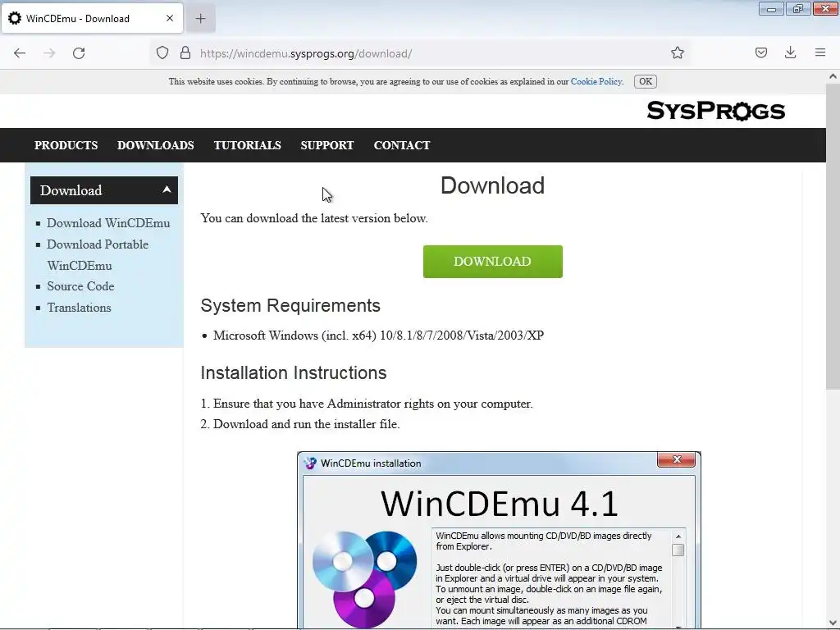The image size is (840, 630).
Task: Select the WinCDEmu - Download tab
Action: click(x=92, y=18)
